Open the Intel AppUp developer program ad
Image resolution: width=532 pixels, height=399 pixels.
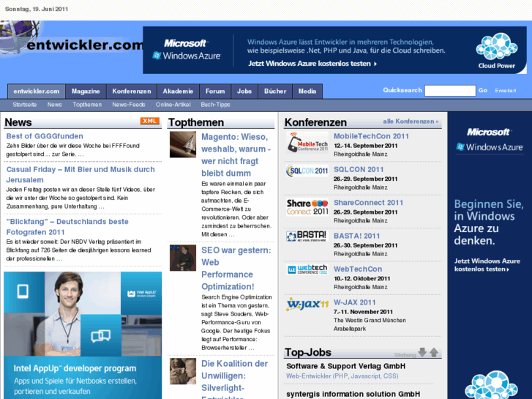(x=83, y=335)
